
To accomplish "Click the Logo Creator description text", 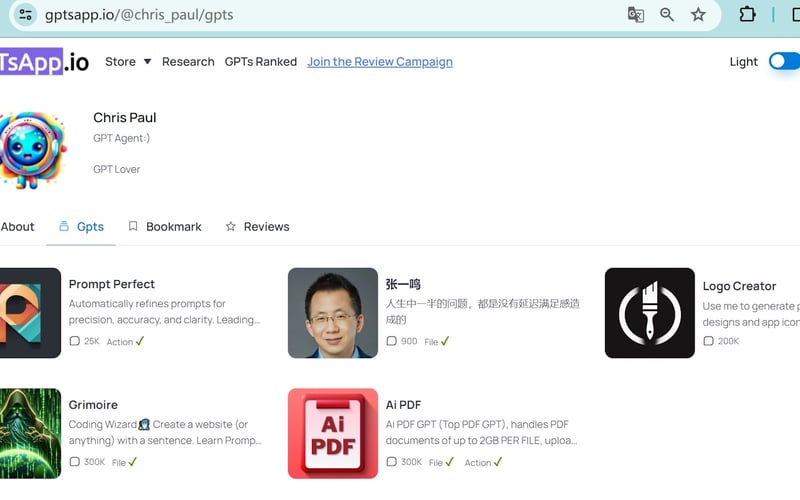I will point(751,314).
